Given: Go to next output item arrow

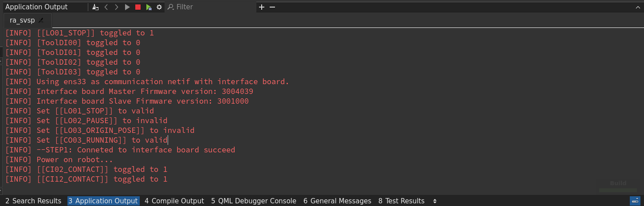Looking at the screenshot, I should (117, 7).
